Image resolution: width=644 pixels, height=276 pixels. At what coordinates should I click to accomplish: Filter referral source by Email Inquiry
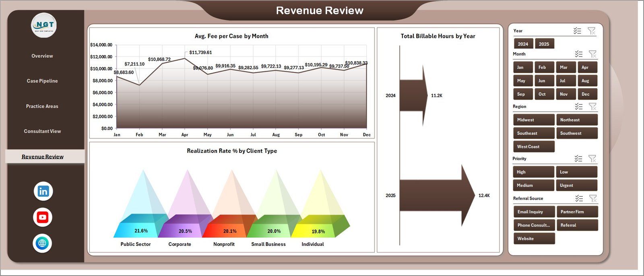[534, 212]
